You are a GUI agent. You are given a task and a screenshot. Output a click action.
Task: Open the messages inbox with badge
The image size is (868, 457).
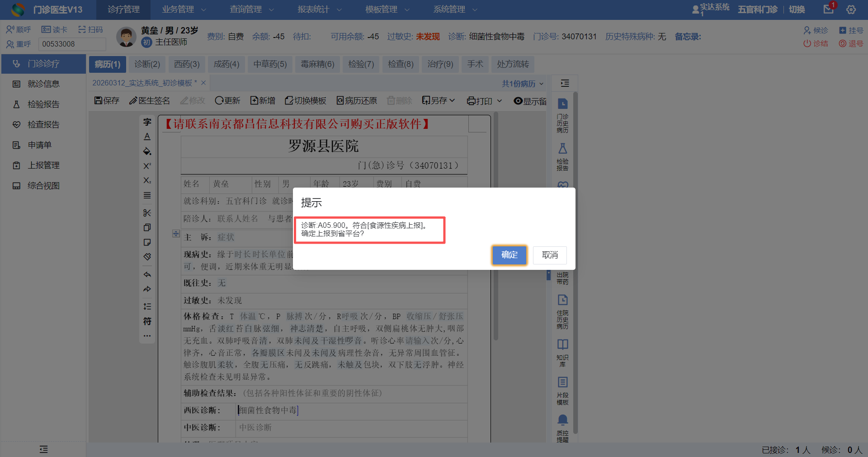829,9
